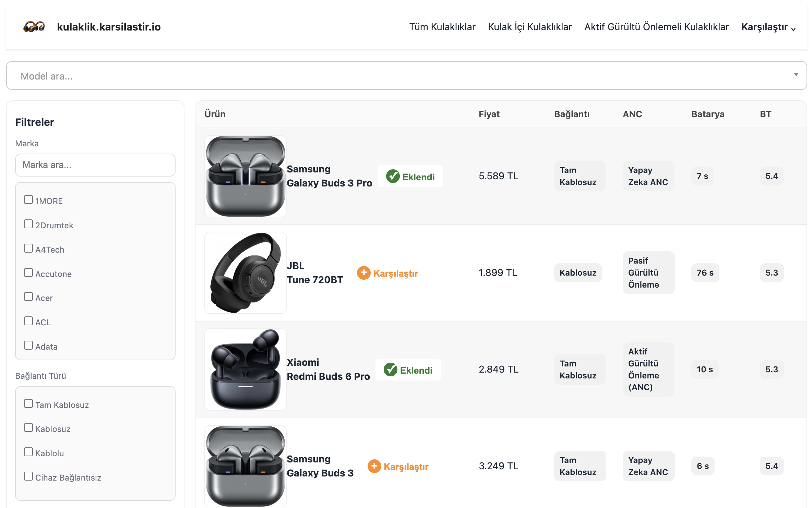812x508 pixels.
Task: Click green checkmark icon on Galaxy Buds 3 Pro
Action: [x=393, y=177]
